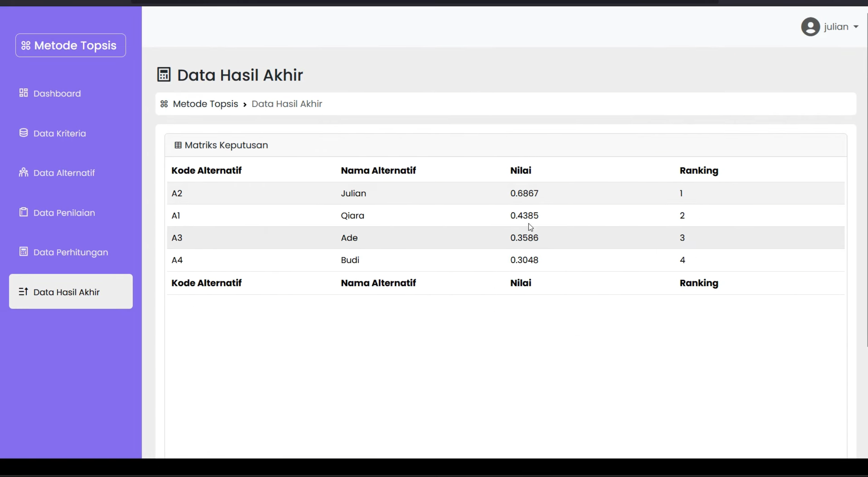Click the footer Ranking label

pos(699,283)
